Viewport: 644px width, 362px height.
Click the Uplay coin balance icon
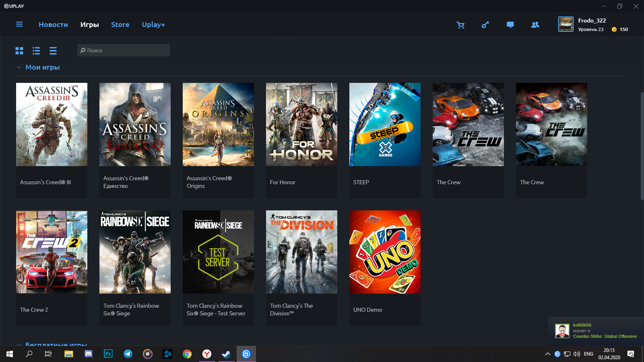(x=614, y=29)
